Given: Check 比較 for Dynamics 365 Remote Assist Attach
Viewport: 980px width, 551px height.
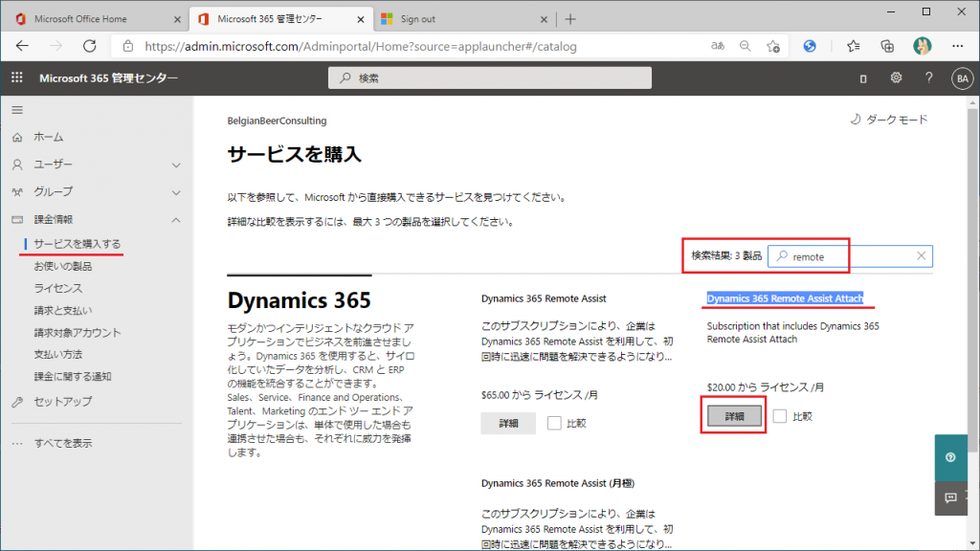Looking at the screenshot, I should [x=779, y=416].
